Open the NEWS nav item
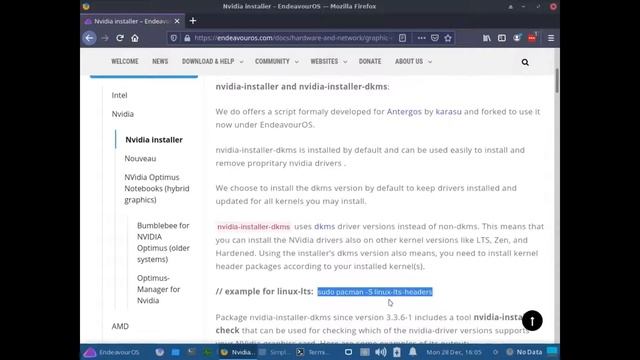The width and height of the screenshot is (640, 360). 160,61
